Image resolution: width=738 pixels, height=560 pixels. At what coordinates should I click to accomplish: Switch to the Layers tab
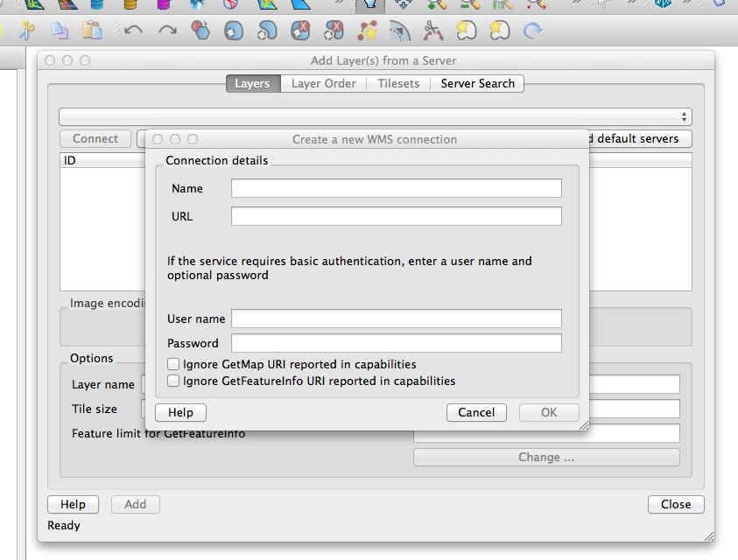253,83
